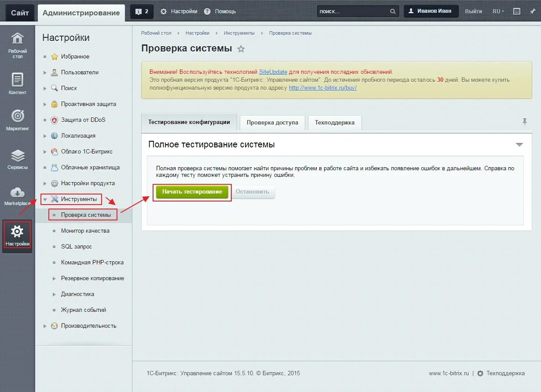This screenshot has height=392, width=541.
Task: Open the RU language dropdown
Action: (x=498, y=11)
